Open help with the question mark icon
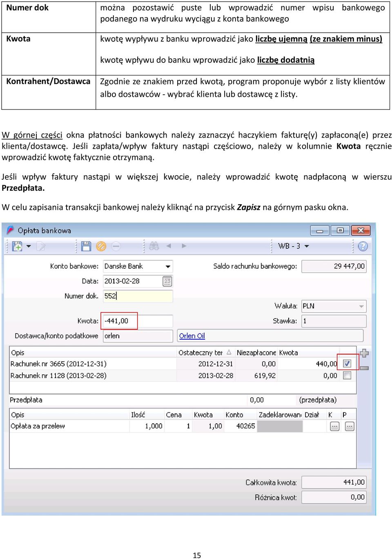Image resolution: width=392 pixels, height=559 pixels. tap(363, 246)
